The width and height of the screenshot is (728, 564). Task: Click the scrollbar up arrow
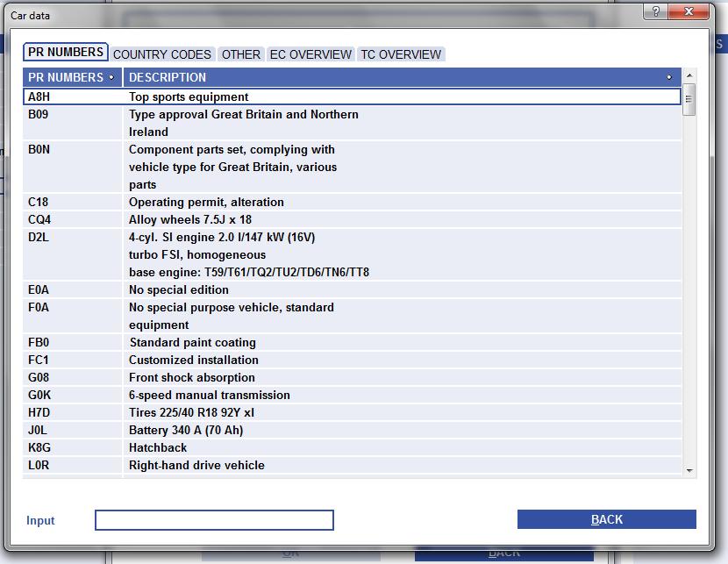coord(689,76)
